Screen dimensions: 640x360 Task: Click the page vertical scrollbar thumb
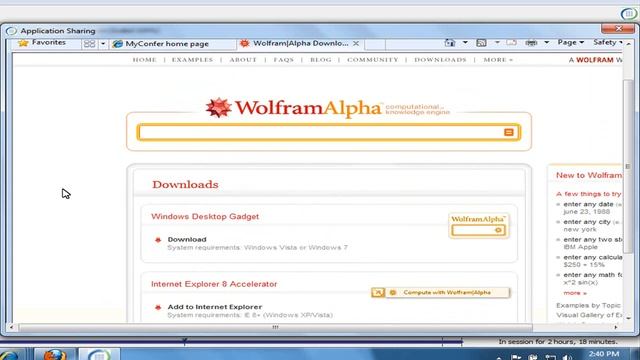click(627, 167)
